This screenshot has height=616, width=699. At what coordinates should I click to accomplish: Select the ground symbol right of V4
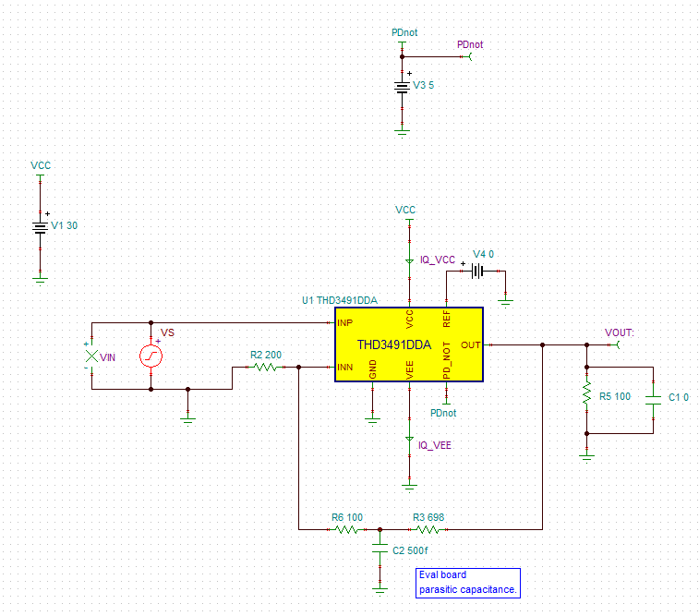(505, 304)
